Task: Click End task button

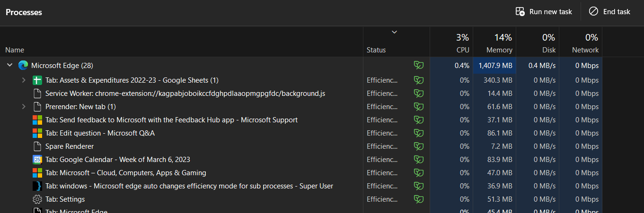Action: 609,12
